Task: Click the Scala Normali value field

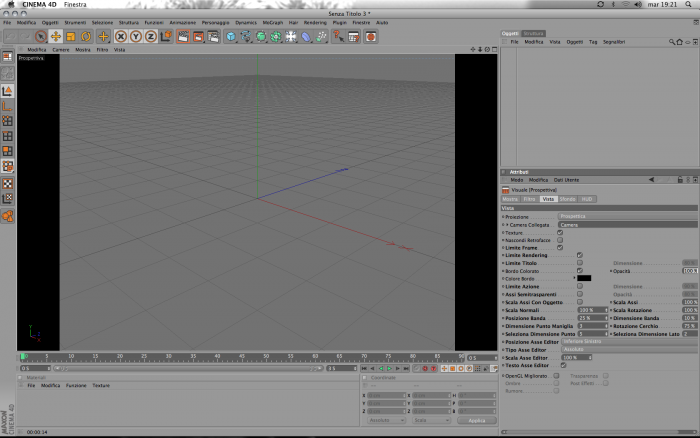Action: pyautogui.click(x=592, y=310)
